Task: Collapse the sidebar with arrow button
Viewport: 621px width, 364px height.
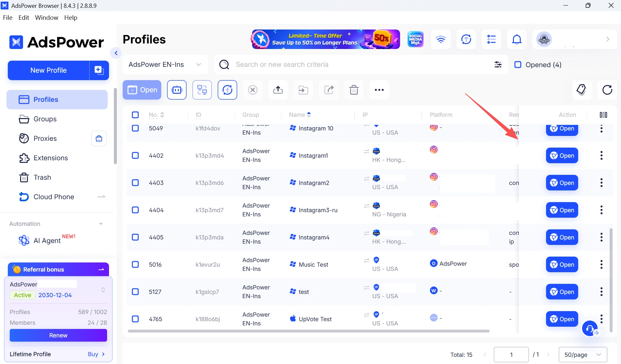Action: tap(116, 53)
